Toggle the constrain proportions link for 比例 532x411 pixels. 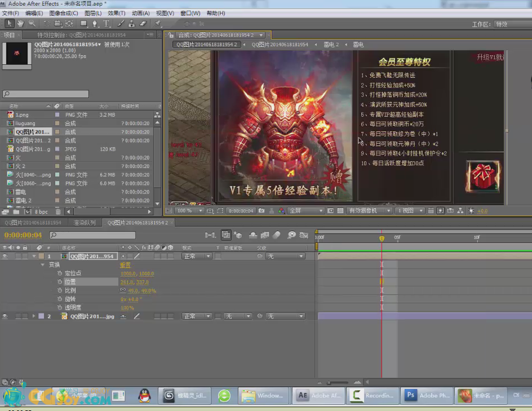pos(123,290)
